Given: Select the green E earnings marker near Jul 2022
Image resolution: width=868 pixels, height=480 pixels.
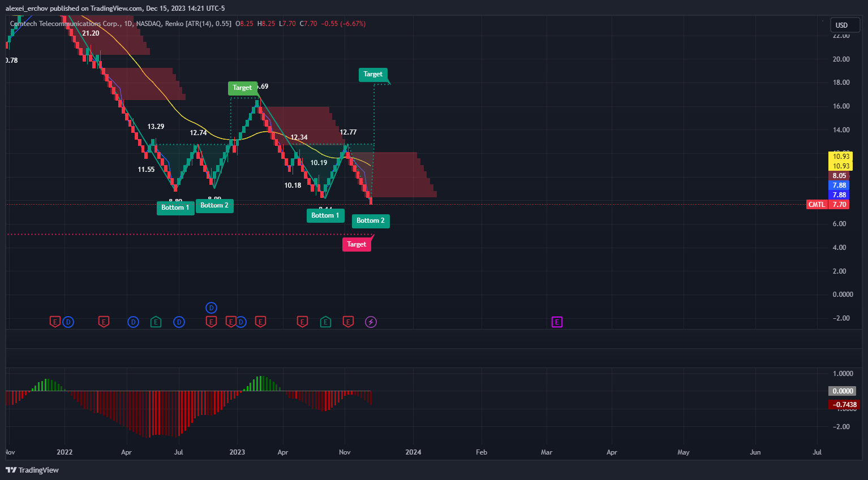Looking at the screenshot, I should tap(156, 322).
